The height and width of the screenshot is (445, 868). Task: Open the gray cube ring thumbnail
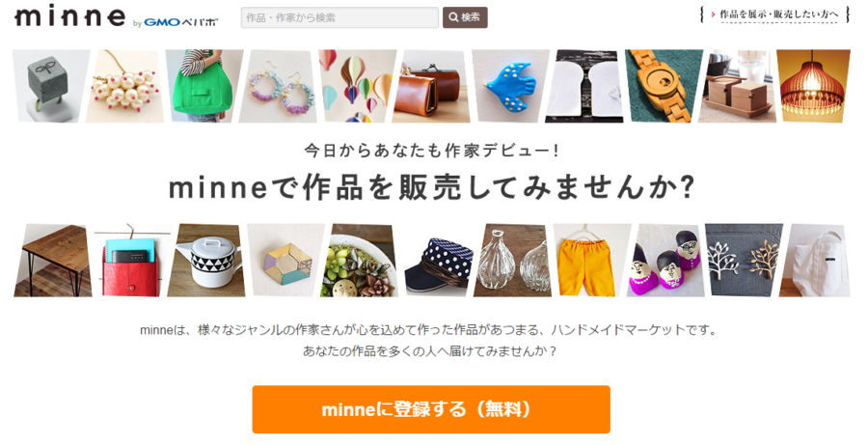[x=51, y=86]
